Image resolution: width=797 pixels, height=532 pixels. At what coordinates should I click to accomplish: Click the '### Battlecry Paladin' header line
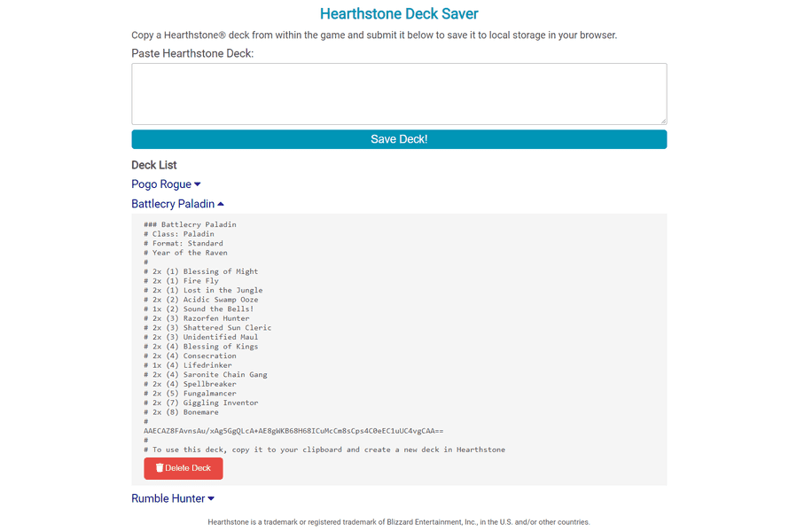click(190, 224)
